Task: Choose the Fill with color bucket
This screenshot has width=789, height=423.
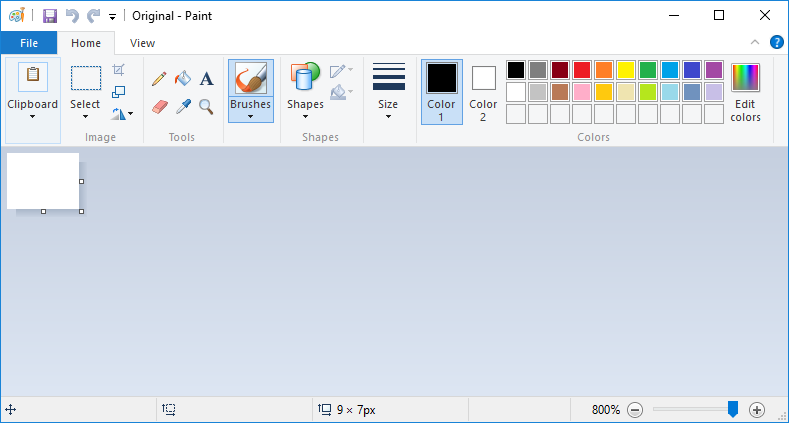Action: [183, 78]
